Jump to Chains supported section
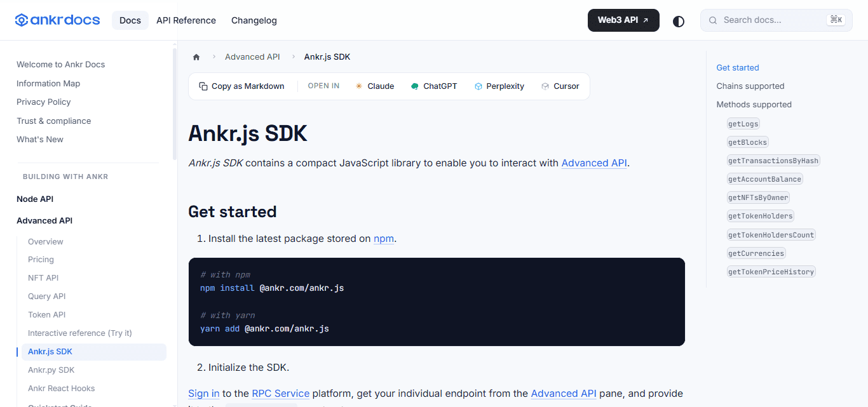The width and height of the screenshot is (868, 407). pos(750,86)
